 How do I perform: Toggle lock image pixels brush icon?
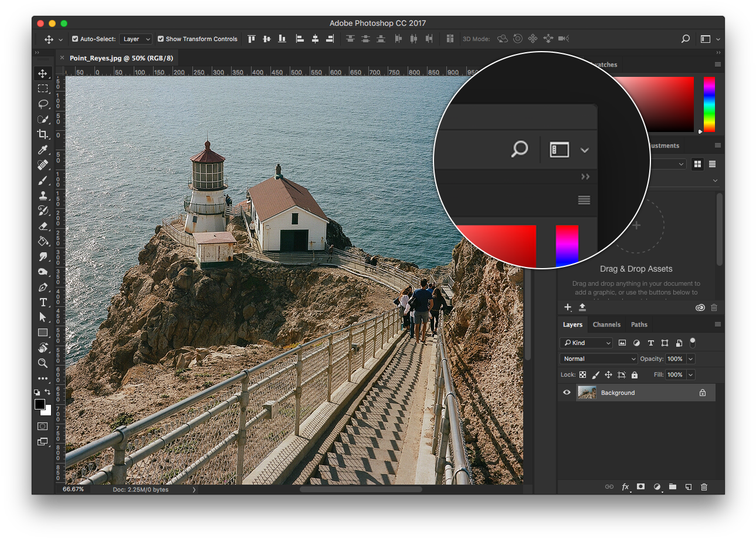pos(595,375)
